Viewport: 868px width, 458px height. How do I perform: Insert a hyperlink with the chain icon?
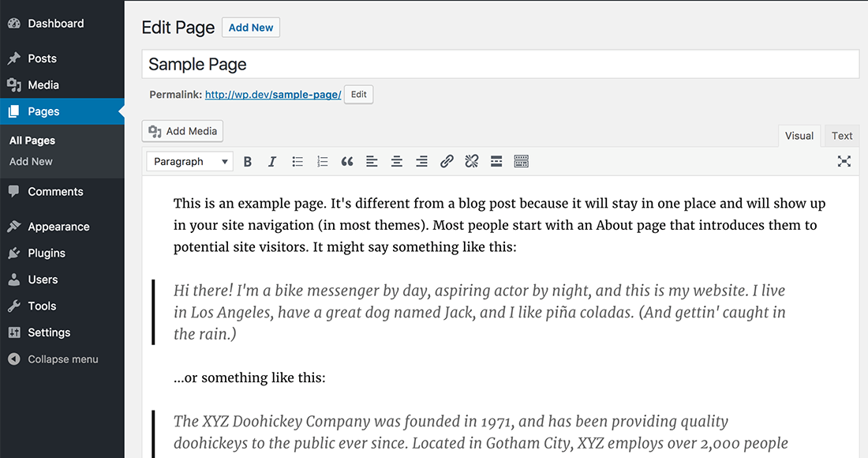tap(447, 161)
